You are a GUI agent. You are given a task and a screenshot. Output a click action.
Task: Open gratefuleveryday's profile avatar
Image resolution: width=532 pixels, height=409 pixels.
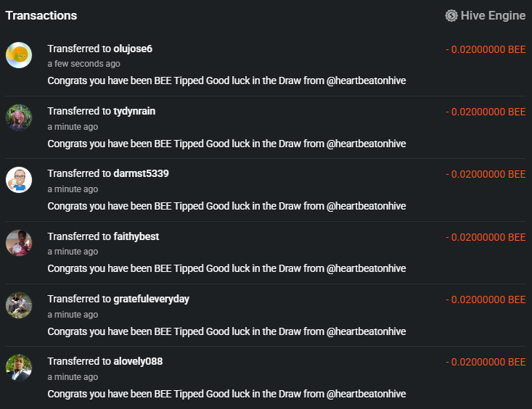coord(19,305)
